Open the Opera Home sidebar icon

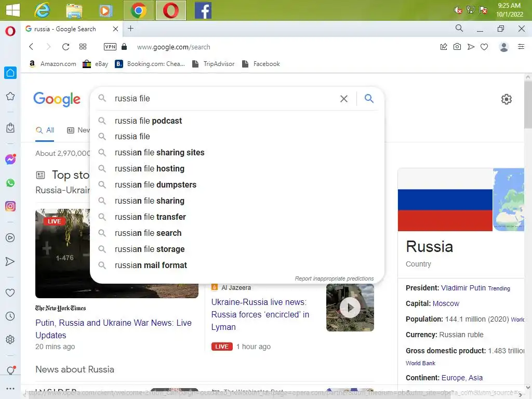pyautogui.click(x=10, y=73)
